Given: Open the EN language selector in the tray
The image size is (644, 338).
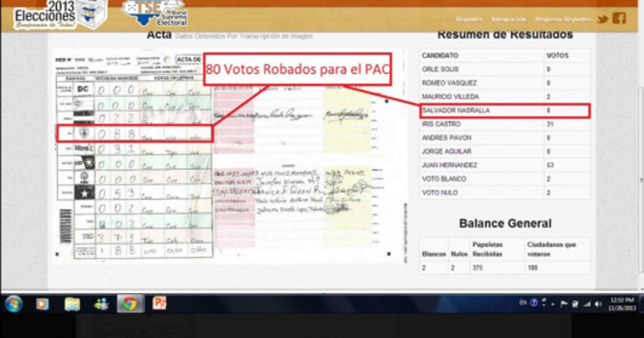Looking at the screenshot, I should point(523,303).
